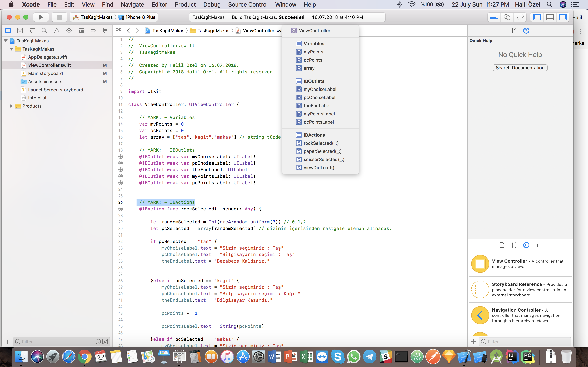Expand the Products folder
The height and width of the screenshot is (367, 588).
click(11, 106)
